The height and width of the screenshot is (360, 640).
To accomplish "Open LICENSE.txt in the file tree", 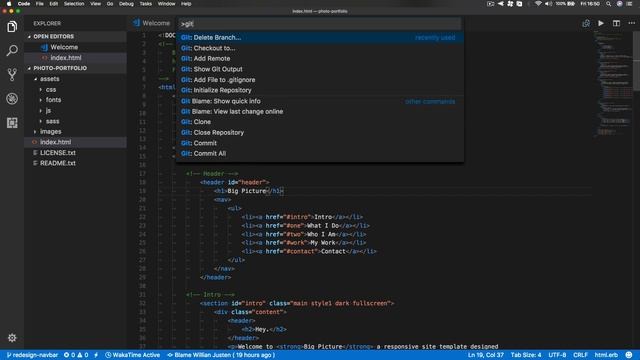I will click(76, 153).
